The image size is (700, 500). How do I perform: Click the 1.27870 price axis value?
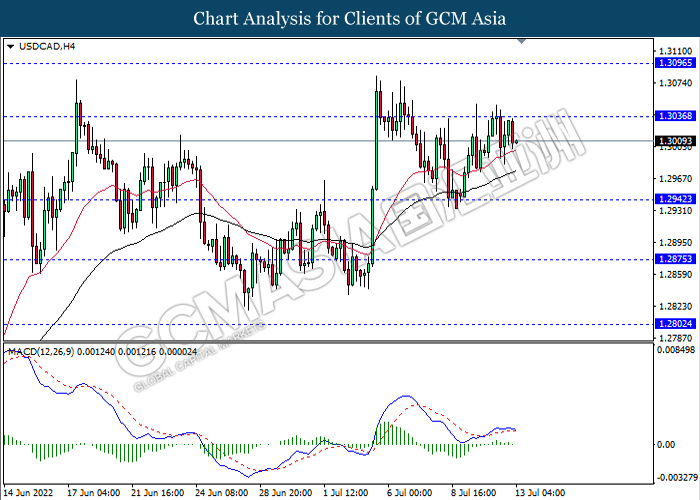point(675,338)
